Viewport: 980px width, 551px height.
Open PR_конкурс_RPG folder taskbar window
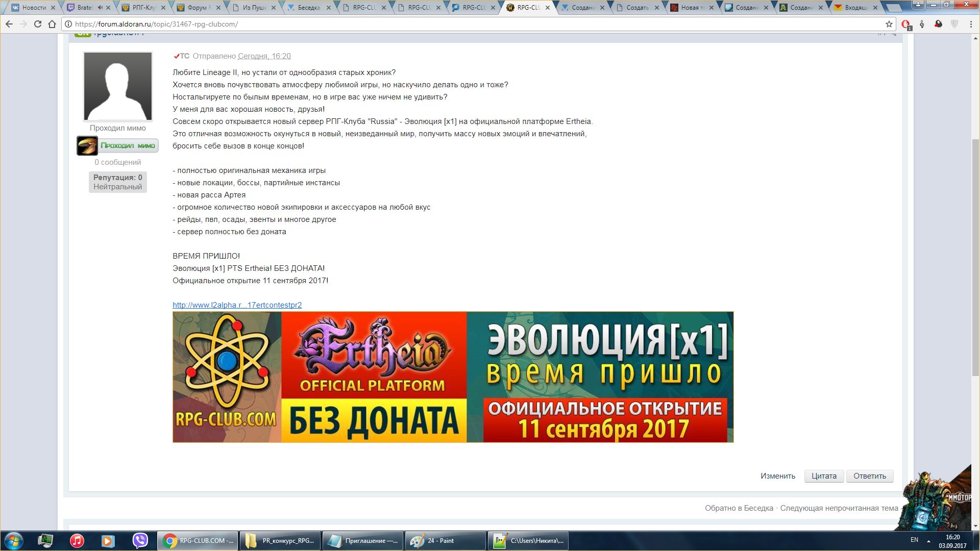click(280, 541)
